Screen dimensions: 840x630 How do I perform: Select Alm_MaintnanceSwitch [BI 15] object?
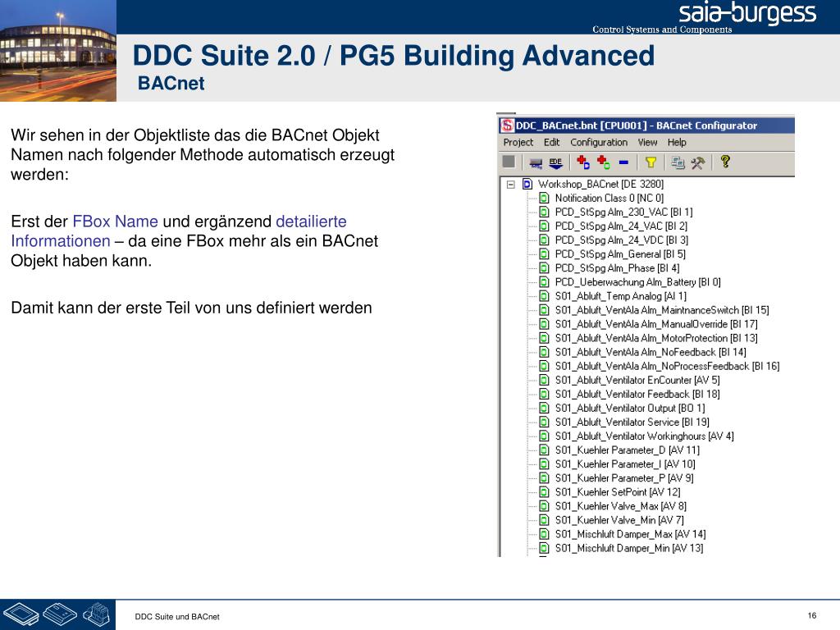point(662,309)
